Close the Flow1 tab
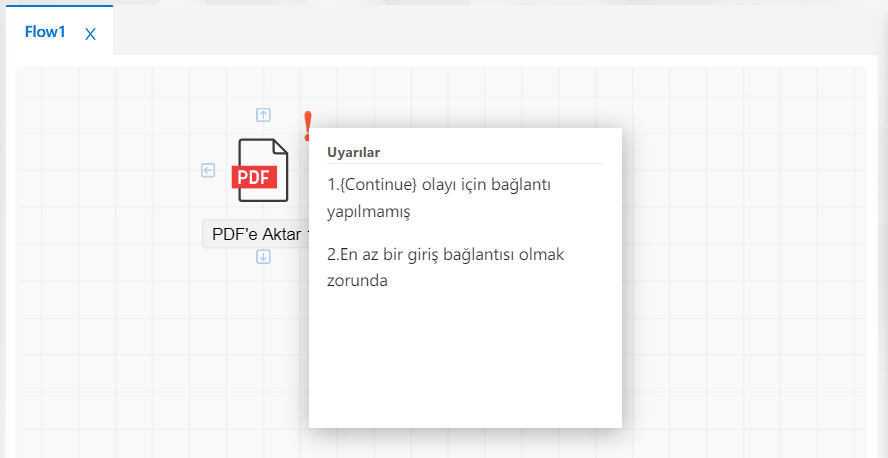Image resolution: width=888 pixels, height=458 pixels. coord(90,35)
